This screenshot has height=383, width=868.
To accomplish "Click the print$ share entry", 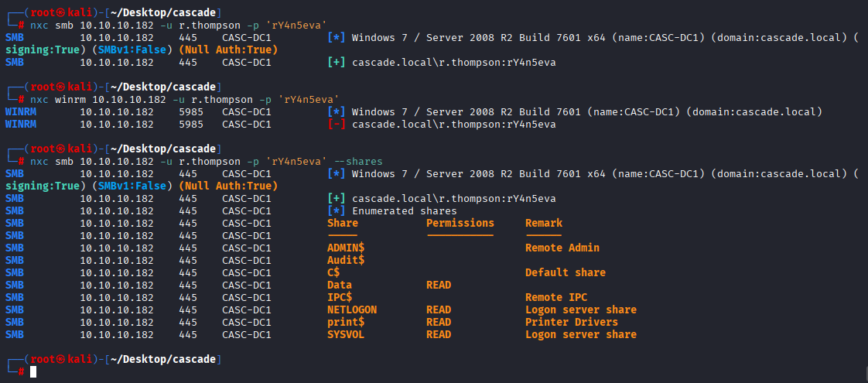I will tap(346, 322).
